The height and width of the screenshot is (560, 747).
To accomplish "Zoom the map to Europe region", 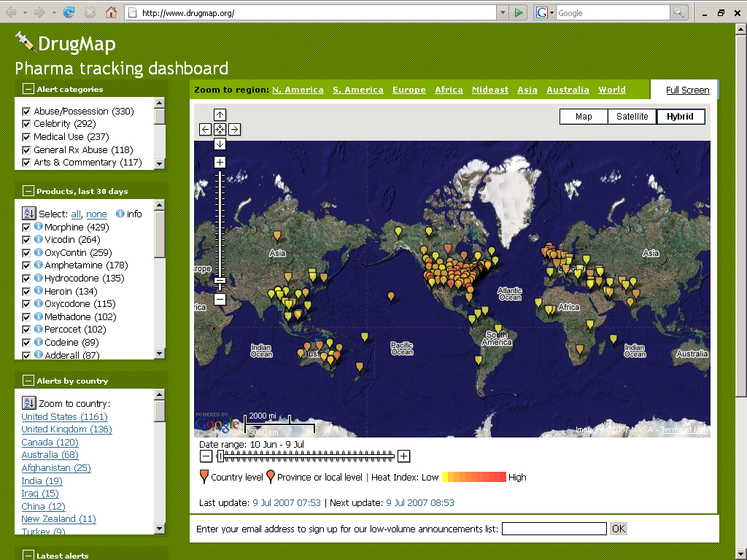I will coord(409,90).
